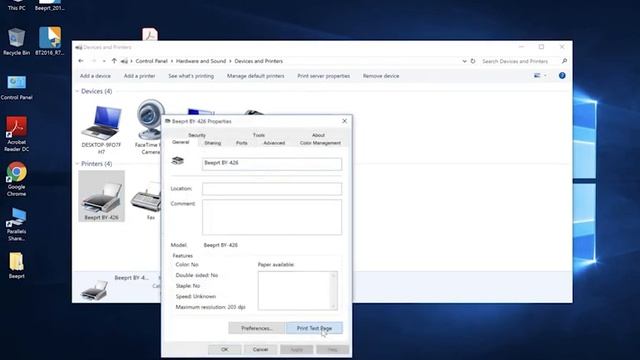Switch to Tools tab

click(259, 135)
